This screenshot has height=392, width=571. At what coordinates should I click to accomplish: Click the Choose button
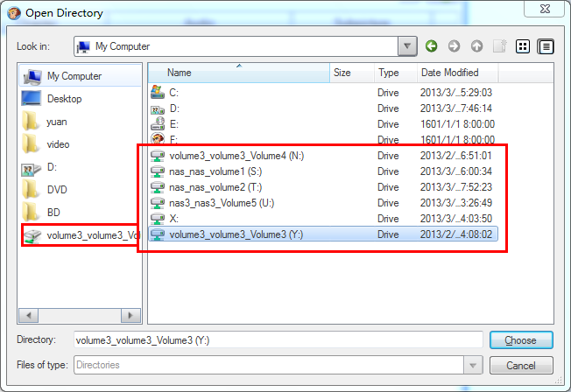tap(521, 340)
